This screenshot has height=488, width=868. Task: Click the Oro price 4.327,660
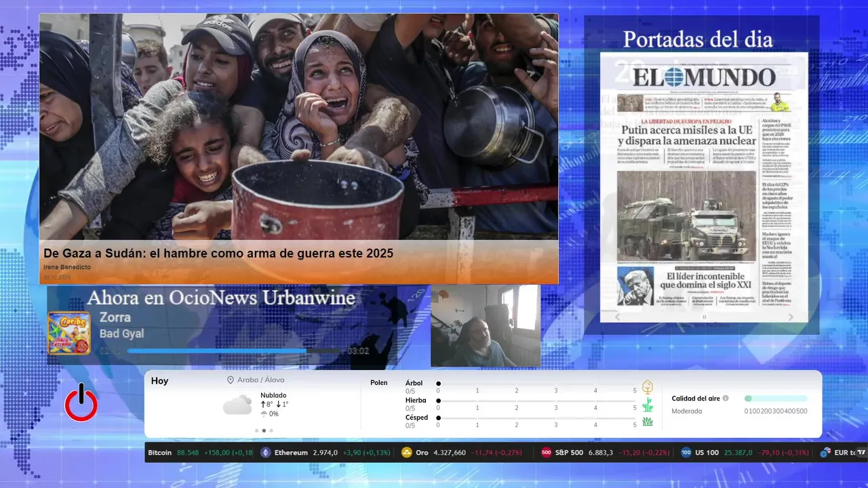[450, 452]
